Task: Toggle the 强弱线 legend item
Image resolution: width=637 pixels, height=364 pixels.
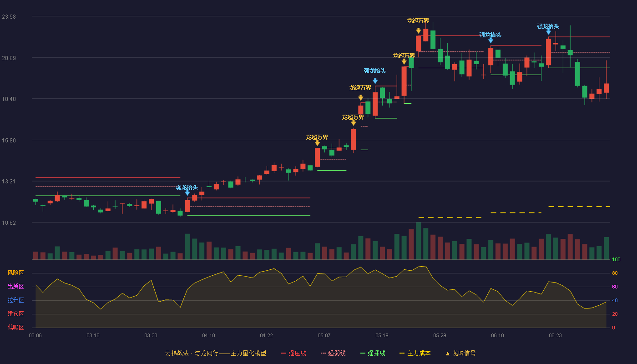Action: 333,353
